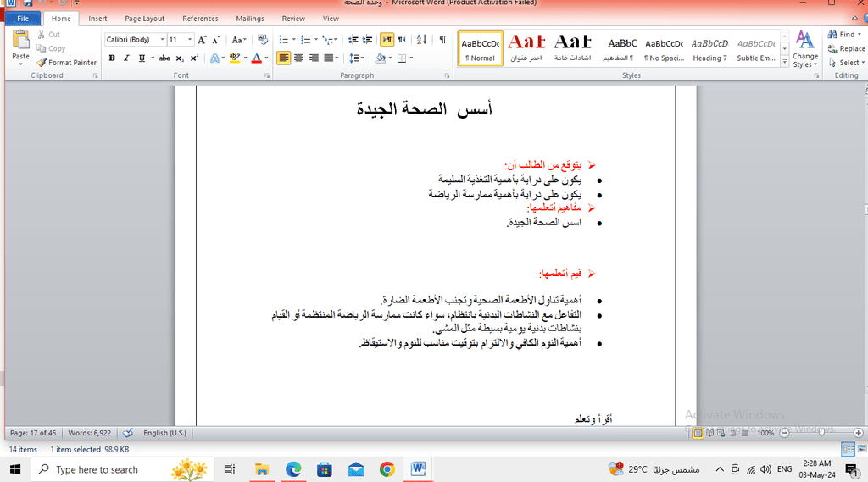Click the Paste button
The width and height of the screenshot is (868, 482).
pos(20,47)
